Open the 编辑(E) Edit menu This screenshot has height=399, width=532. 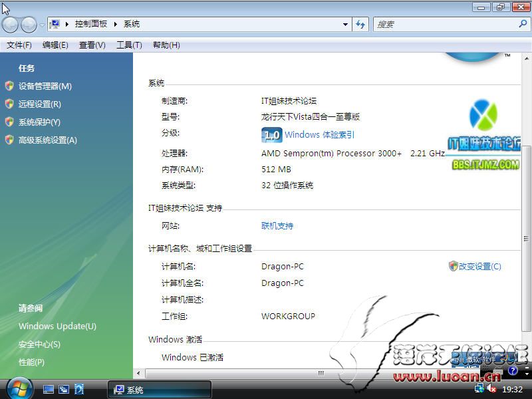point(55,45)
